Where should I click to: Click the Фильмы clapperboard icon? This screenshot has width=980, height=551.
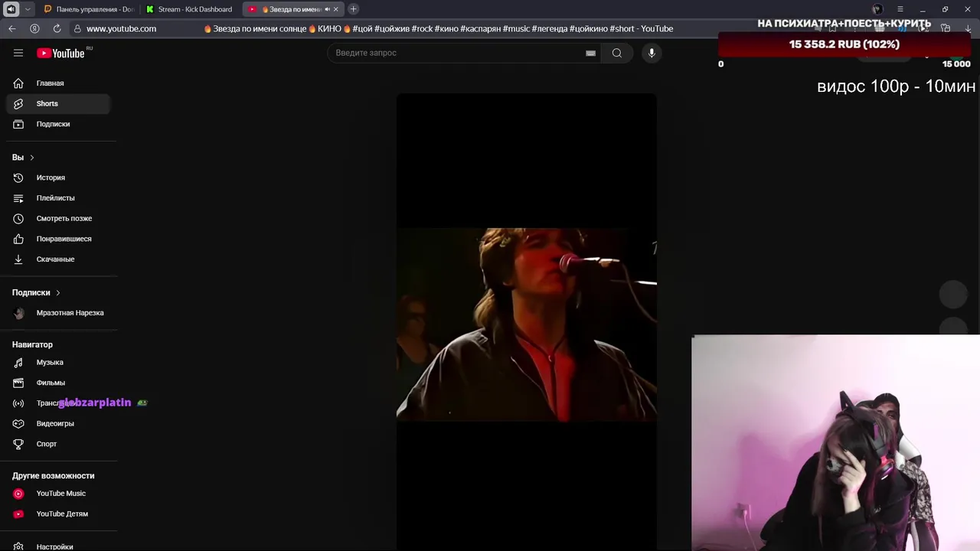tap(18, 383)
